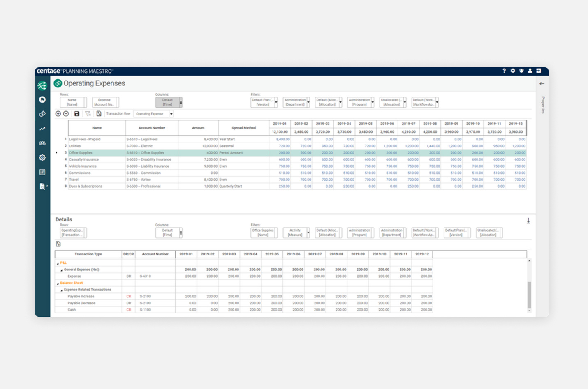Select the Administration [Department] filter
This screenshot has width=588, height=389.
click(296, 102)
